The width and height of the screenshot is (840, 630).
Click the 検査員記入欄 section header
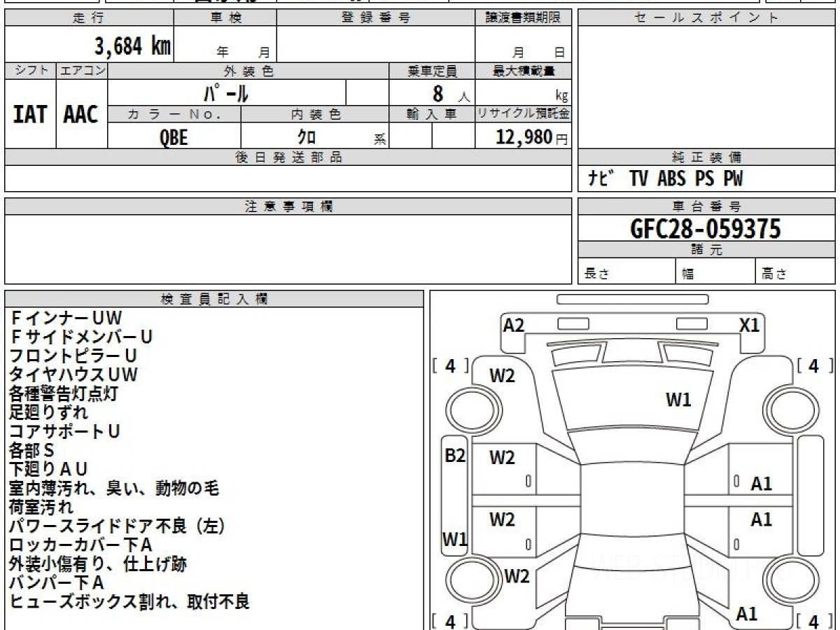pos(214,299)
